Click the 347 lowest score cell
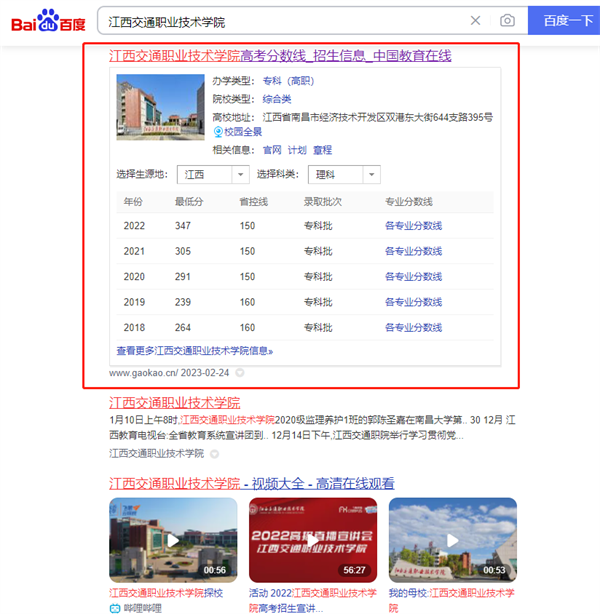The image size is (600, 614). coord(183,226)
